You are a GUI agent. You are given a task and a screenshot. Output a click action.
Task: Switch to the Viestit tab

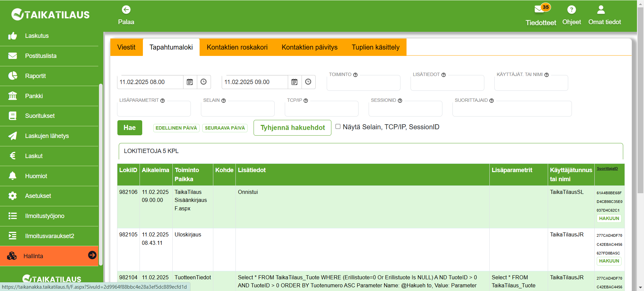(126, 47)
